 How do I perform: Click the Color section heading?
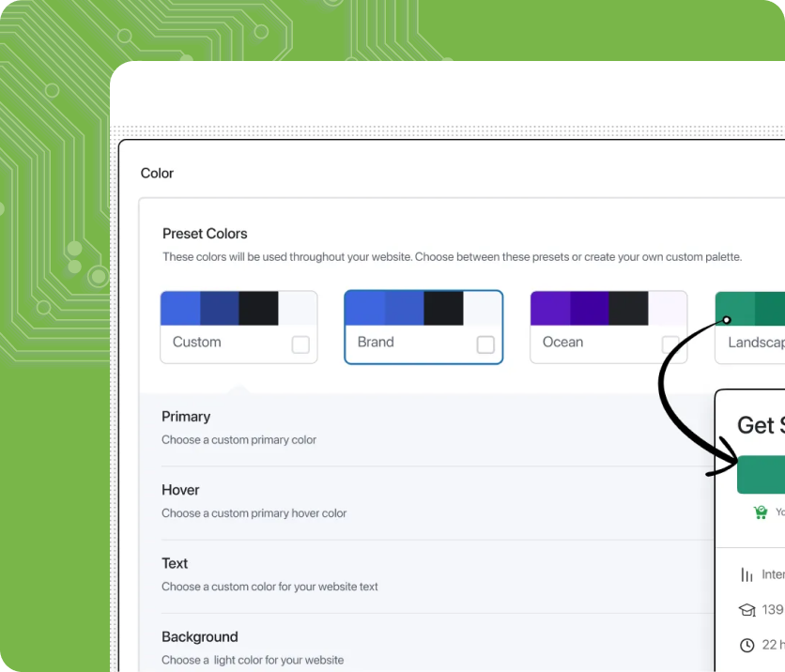tap(157, 174)
